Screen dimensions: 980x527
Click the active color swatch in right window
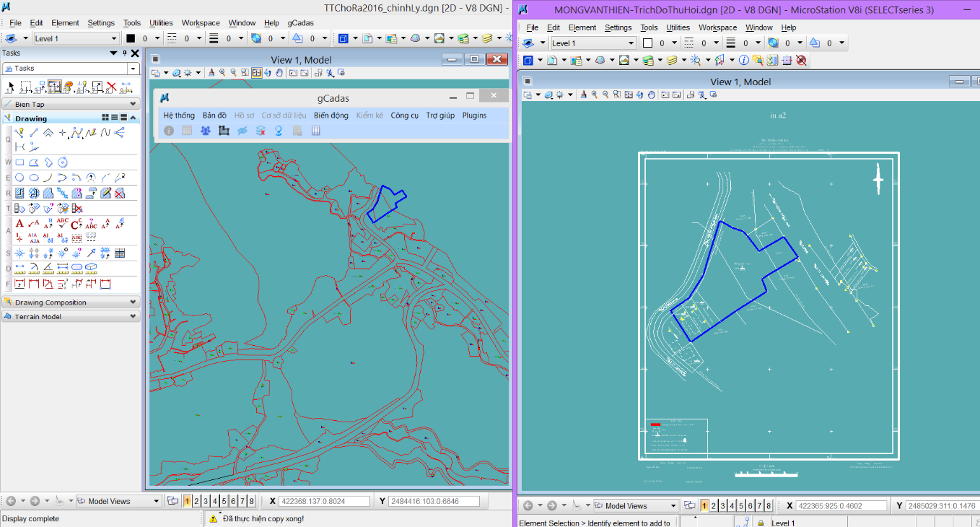(647, 43)
